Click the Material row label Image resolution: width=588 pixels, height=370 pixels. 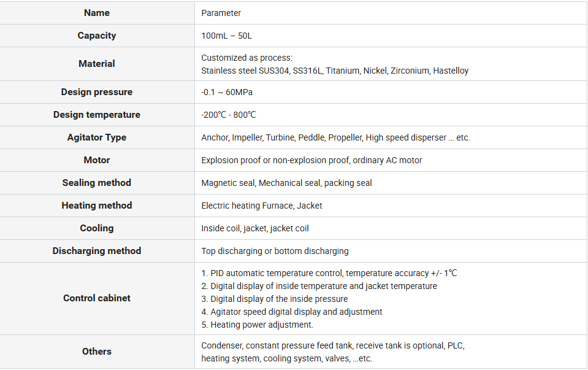[97, 64]
